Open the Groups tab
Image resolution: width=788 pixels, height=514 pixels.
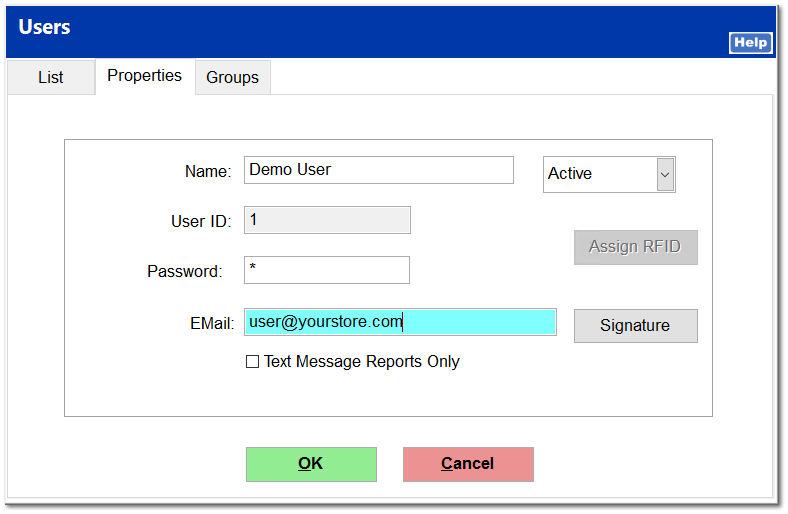pyautogui.click(x=232, y=77)
